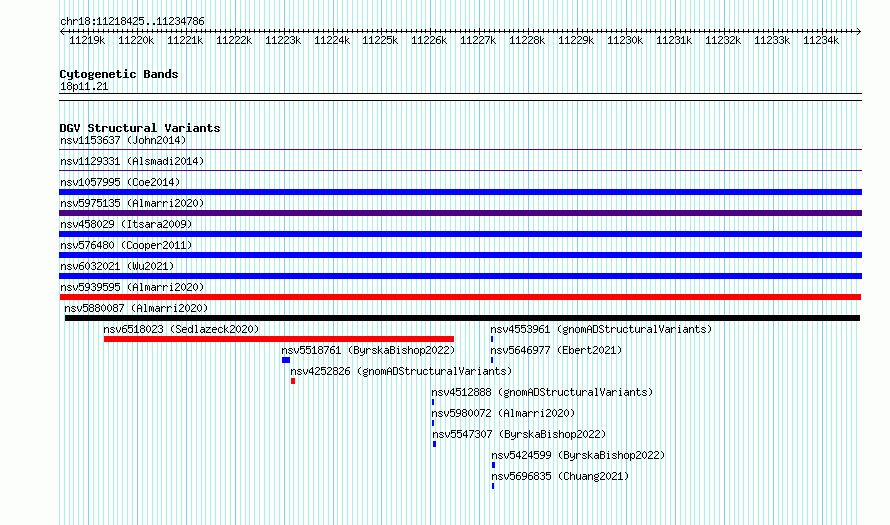Click the 11225k ruler position
This screenshot has width=890, height=525.
point(380,40)
